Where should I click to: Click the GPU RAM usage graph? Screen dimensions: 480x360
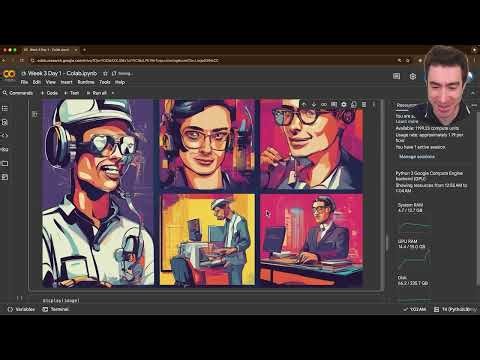point(414,260)
